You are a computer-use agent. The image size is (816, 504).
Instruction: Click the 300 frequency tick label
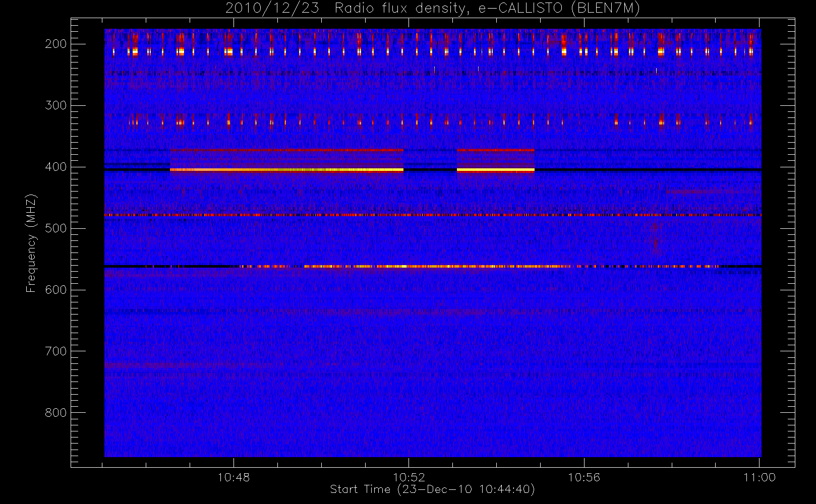(x=55, y=105)
